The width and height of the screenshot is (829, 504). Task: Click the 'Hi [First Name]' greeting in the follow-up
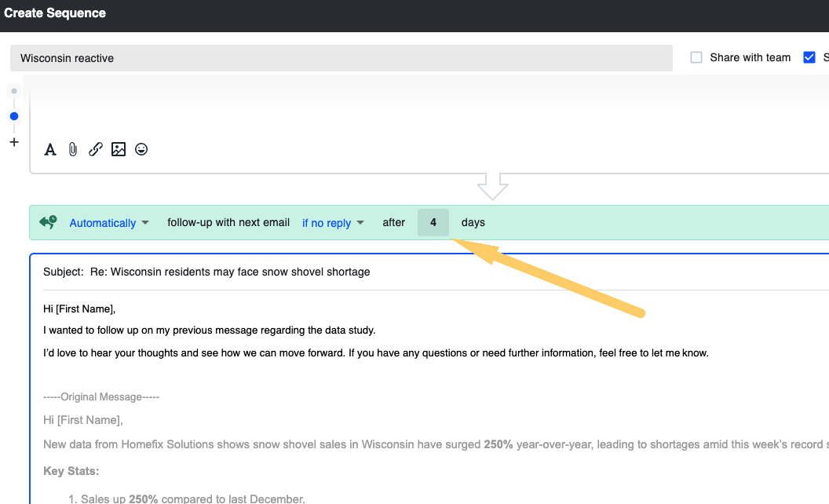pos(79,309)
